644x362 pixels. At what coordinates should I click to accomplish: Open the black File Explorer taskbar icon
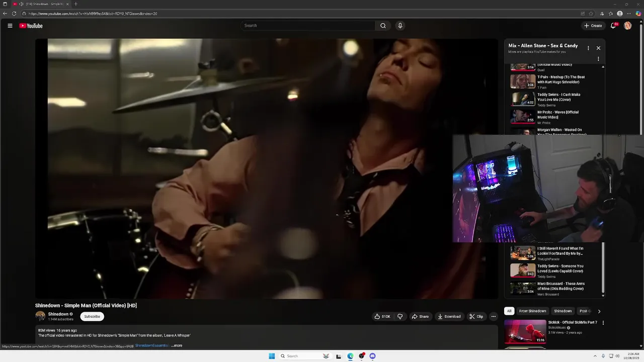(339, 356)
